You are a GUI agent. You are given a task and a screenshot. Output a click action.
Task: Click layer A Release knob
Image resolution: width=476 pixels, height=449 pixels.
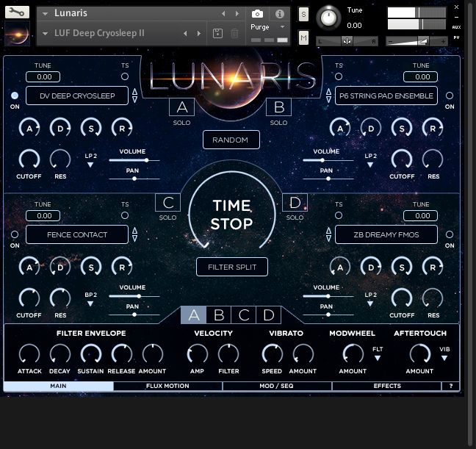[122, 128]
